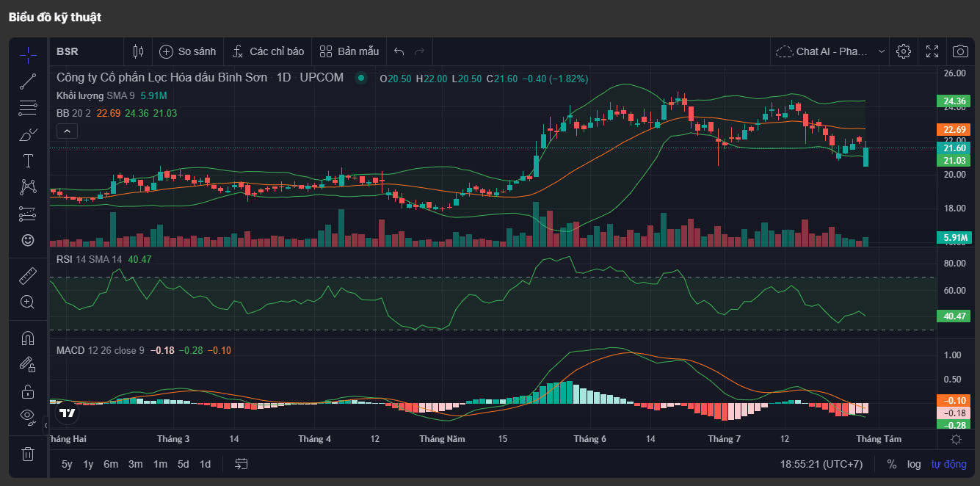Open the Fibonacci retracement tool
The image size is (980, 486).
(28, 108)
